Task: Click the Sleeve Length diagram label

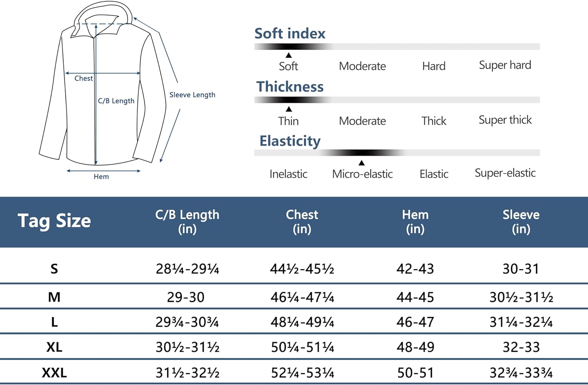Action: (192, 95)
